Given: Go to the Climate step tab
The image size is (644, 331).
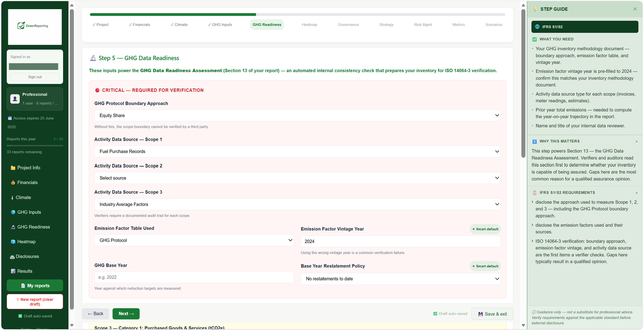Looking at the screenshot, I should click(x=179, y=25).
